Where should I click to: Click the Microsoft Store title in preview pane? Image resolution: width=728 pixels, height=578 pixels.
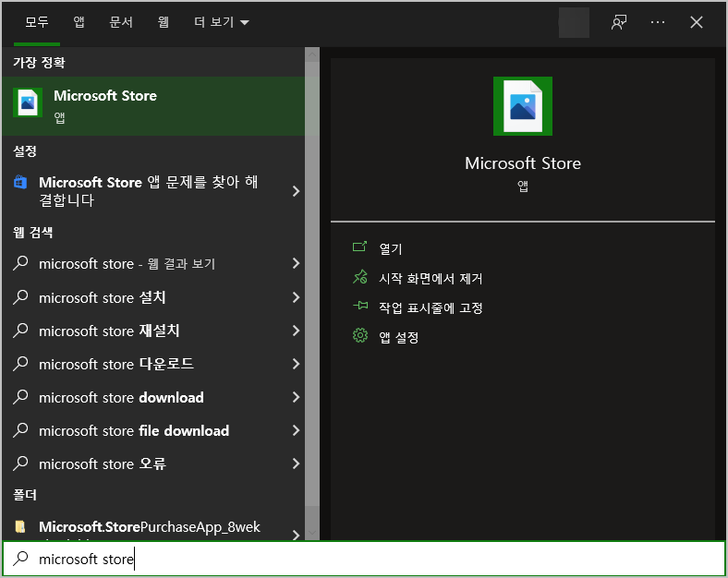pos(523,163)
